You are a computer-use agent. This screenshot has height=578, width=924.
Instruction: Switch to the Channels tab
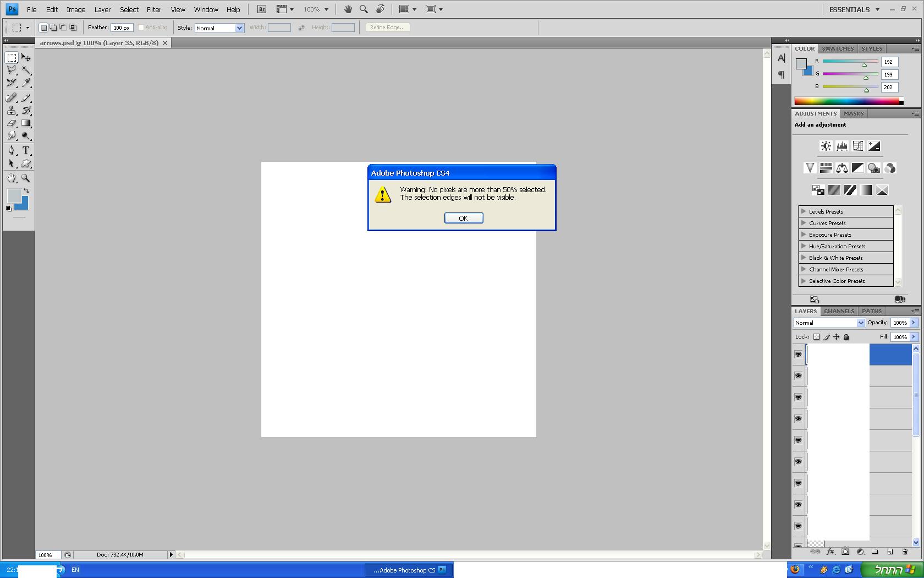pos(839,311)
